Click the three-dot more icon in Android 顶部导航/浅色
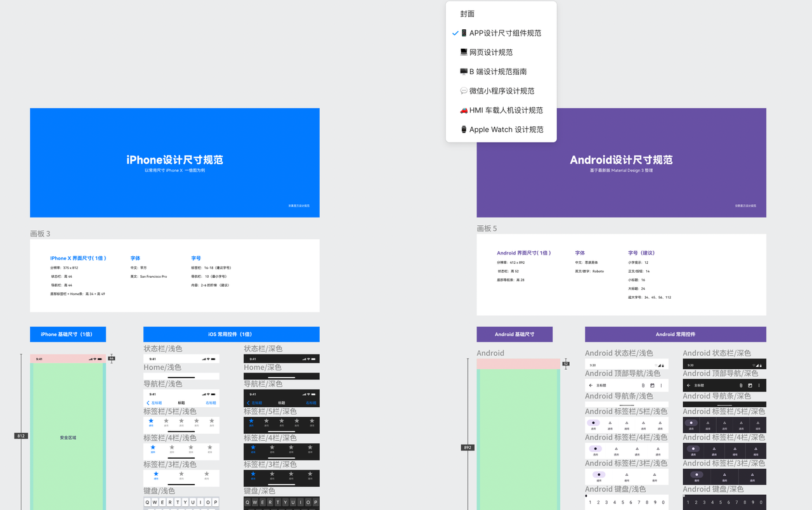 (x=661, y=385)
